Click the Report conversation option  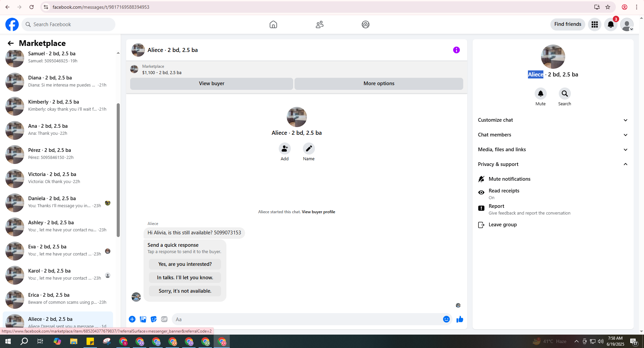[552, 209]
